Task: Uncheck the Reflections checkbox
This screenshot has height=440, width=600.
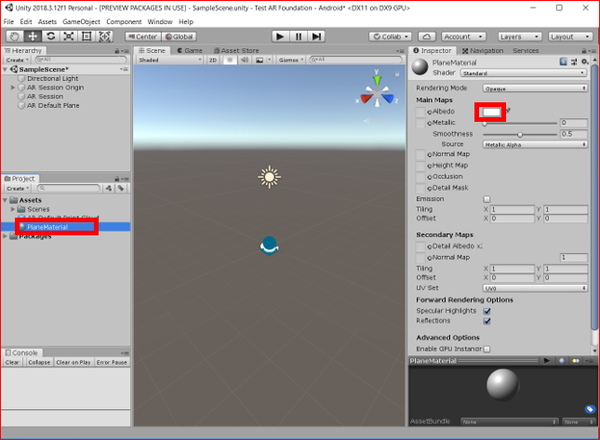Action: 487,321
